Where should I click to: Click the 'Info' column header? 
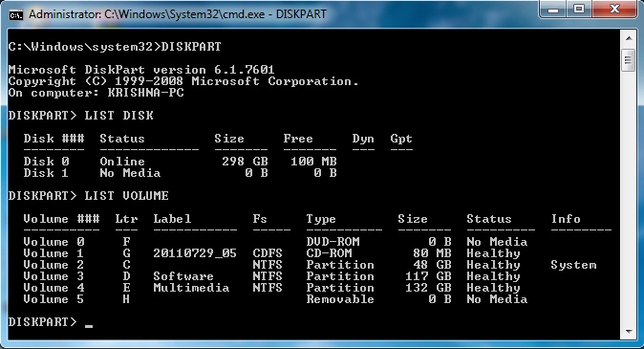[566, 219]
